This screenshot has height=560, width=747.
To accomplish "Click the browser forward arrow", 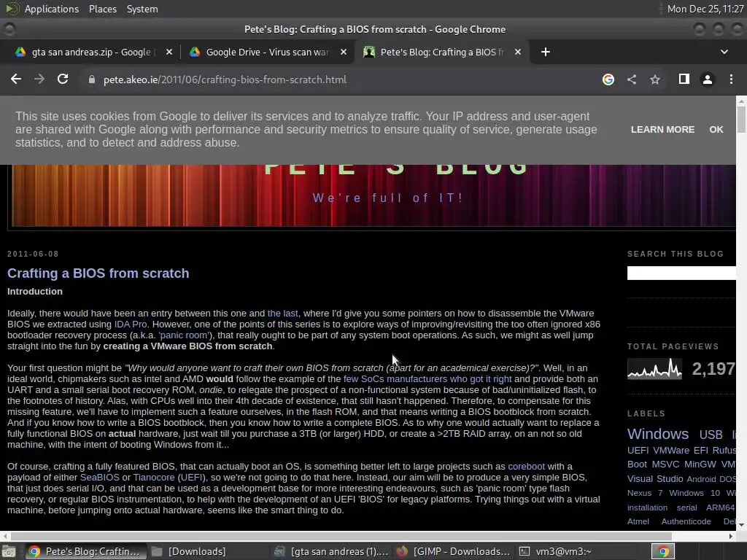I will point(39,79).
